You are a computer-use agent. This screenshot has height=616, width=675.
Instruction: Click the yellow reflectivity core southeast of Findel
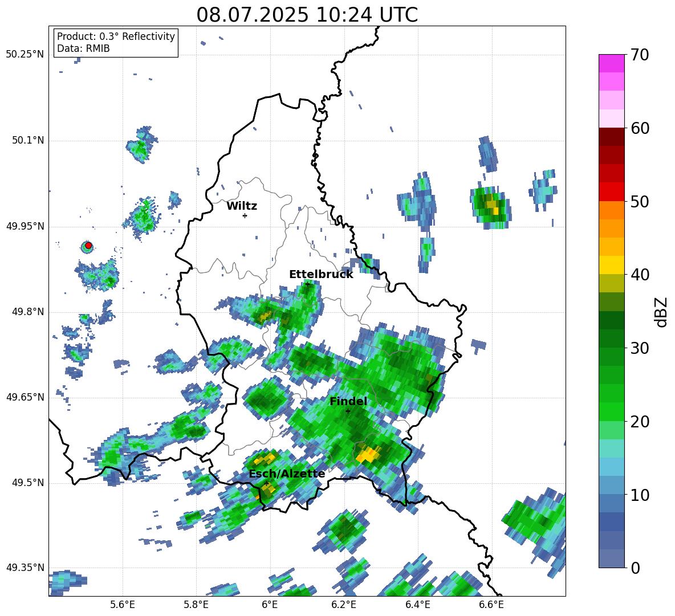(x=369, y=454)
